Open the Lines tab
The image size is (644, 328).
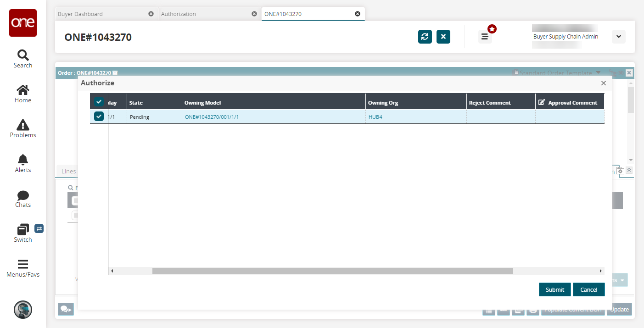(68, 171)
